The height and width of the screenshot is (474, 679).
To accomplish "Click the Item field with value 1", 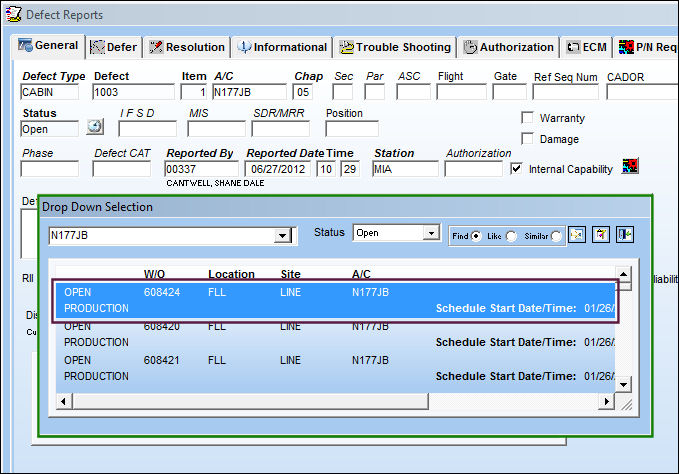I will coord(194,92).
